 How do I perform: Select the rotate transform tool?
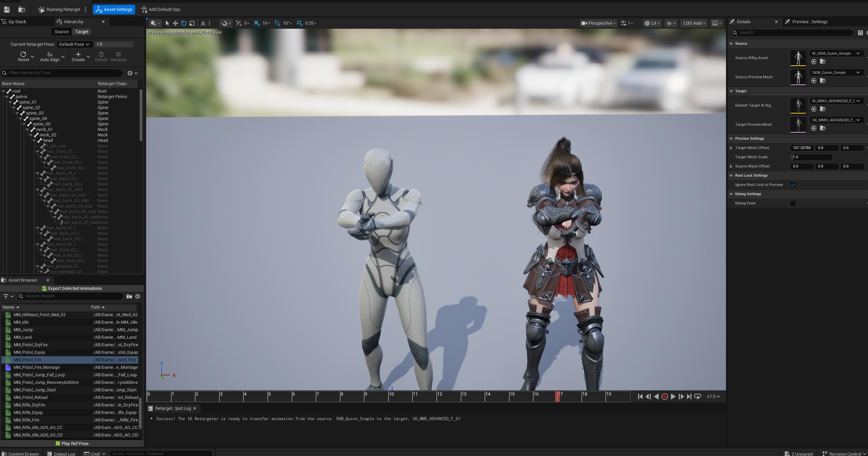click(x=184, y=23)
